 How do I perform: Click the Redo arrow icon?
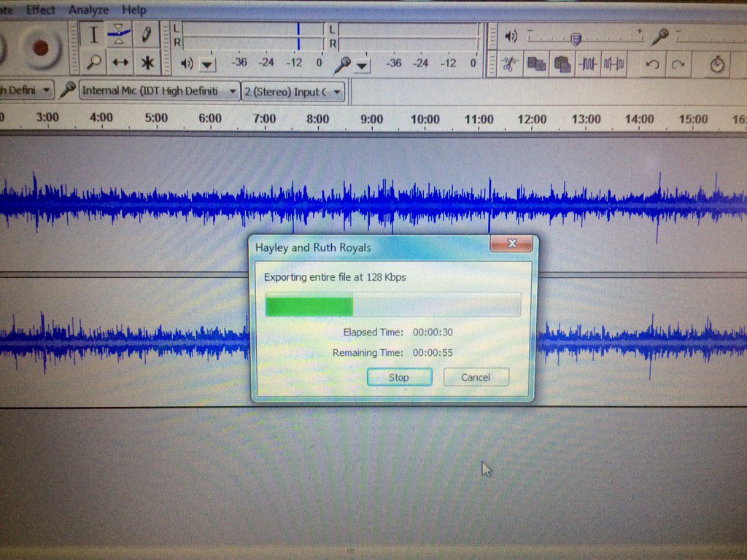pos(678,64)
